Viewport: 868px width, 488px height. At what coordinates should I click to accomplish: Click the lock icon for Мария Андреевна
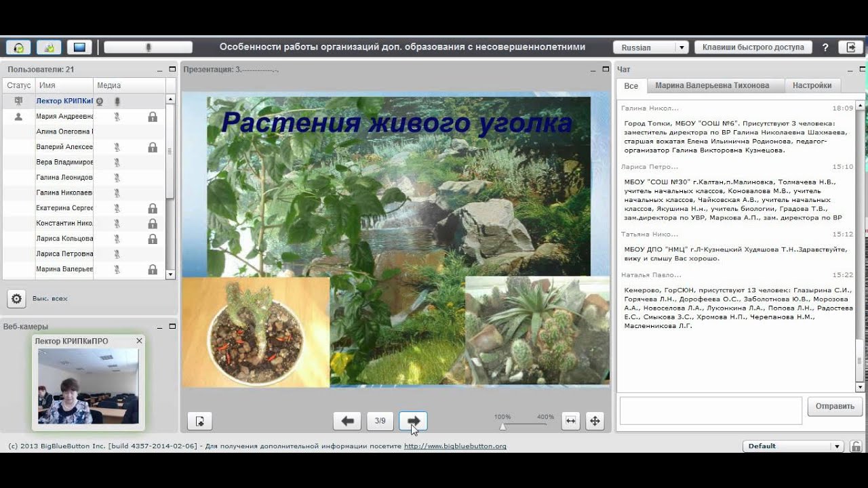pyautogui.click(x=153, y=117)
